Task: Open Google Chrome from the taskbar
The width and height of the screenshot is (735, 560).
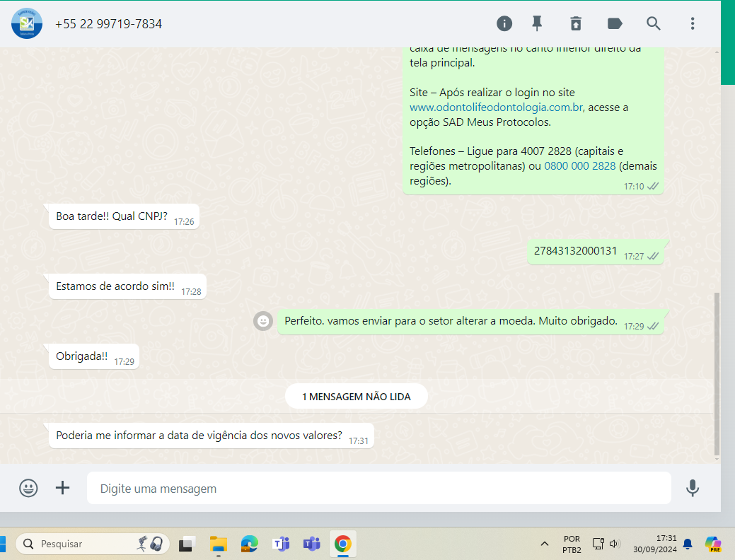Action: [342, 544]
